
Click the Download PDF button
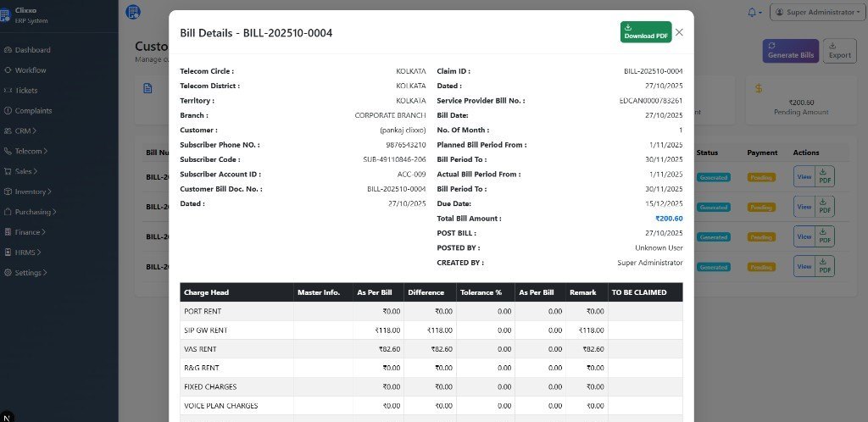[646, 32]
